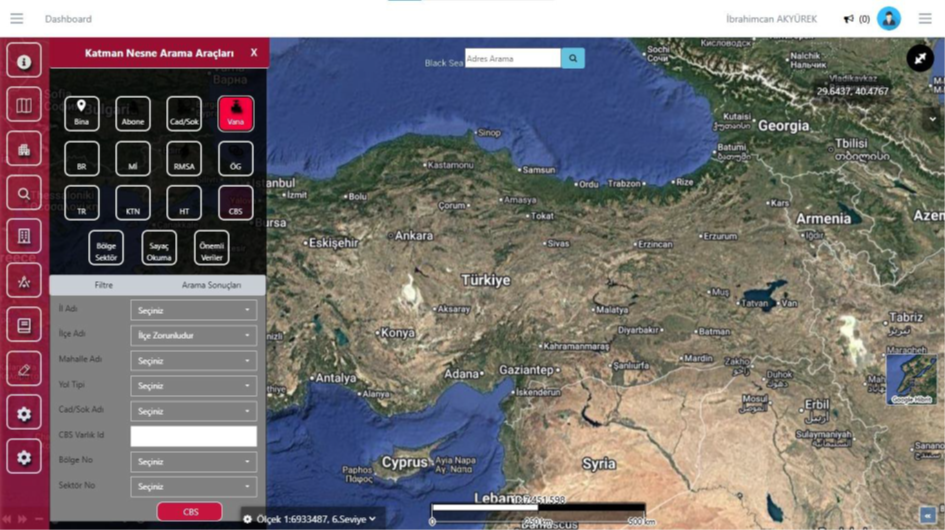Click the red CBS search button
The width and height of the screenshot is (945, 530).
pyautogui.click(x=190, y=512)
